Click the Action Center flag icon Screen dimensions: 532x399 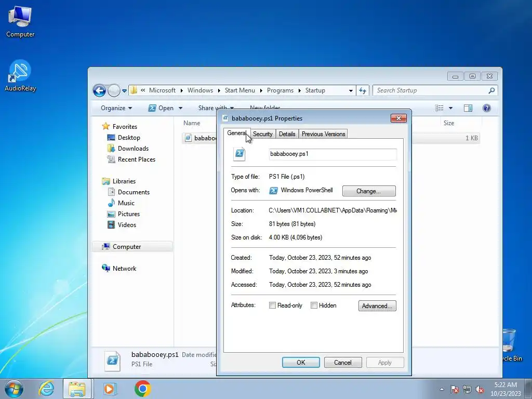tap(455, 389)
